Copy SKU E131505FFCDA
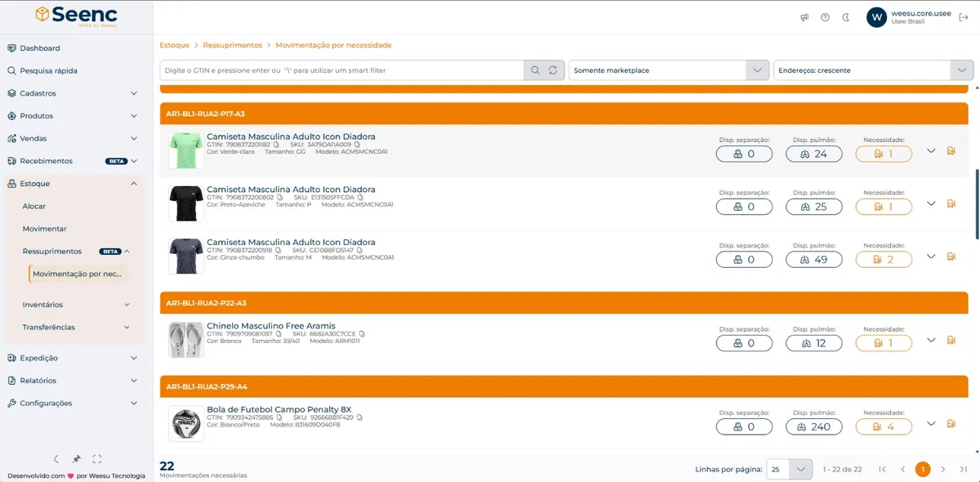 [x=360, y=198]
